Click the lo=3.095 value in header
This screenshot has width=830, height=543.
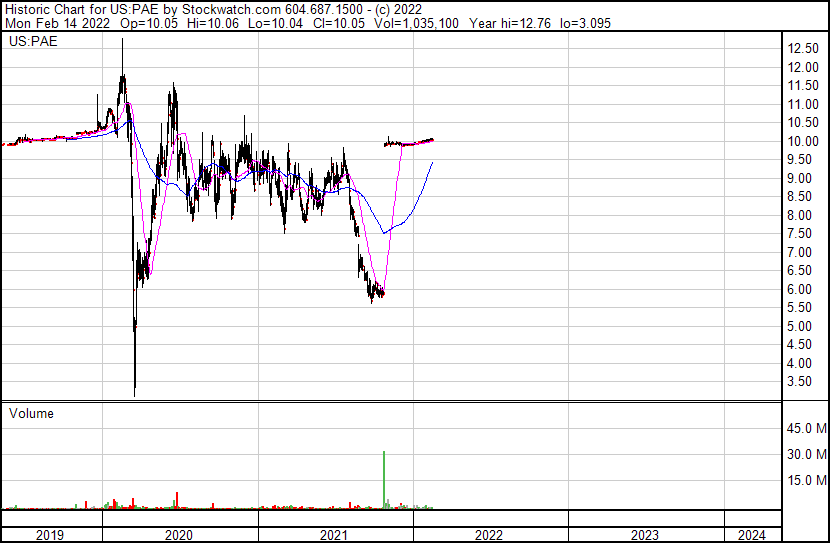point(585,23)
